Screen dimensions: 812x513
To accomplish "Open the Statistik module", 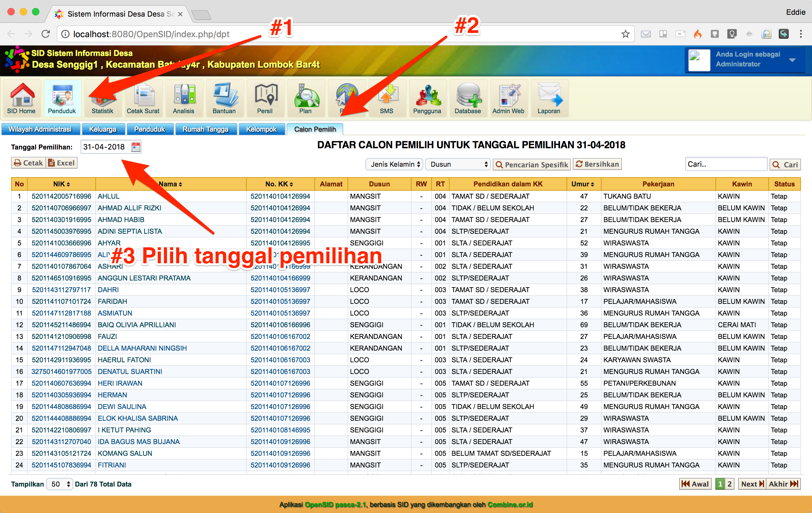I will tap(102, 98).
